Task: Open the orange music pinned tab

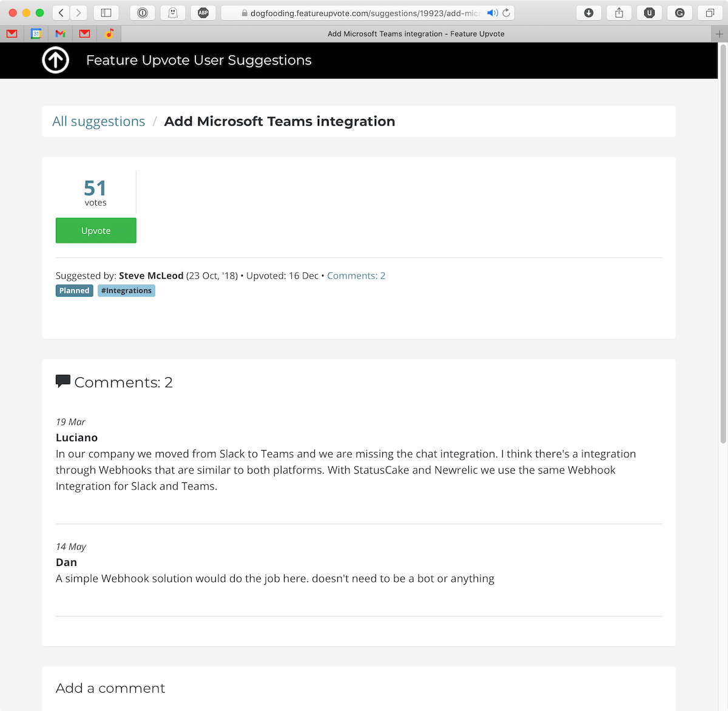Action: point(109,34)
